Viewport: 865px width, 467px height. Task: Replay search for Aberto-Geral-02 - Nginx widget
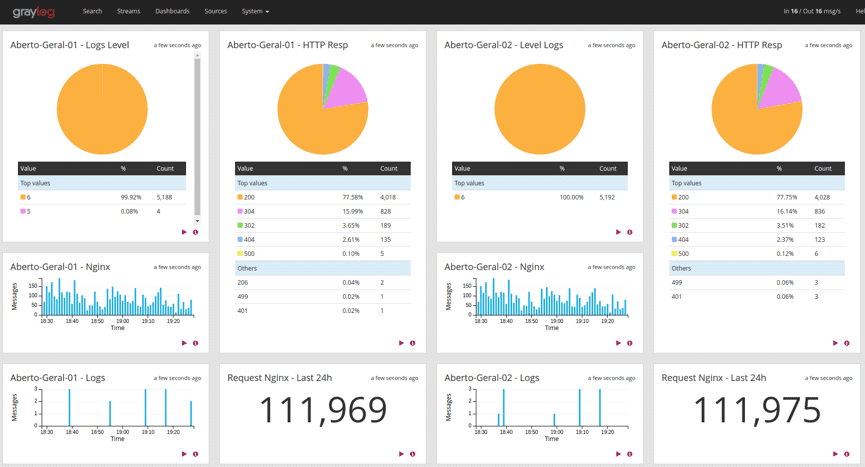click(x=618, y=343)
